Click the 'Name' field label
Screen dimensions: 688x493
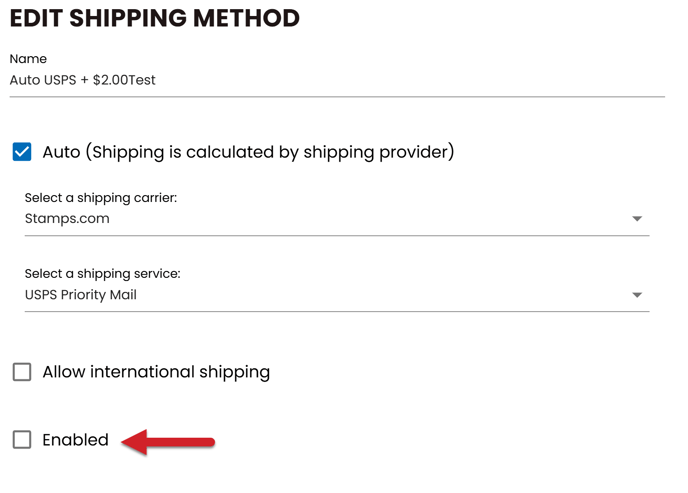[x=28, y=59]
